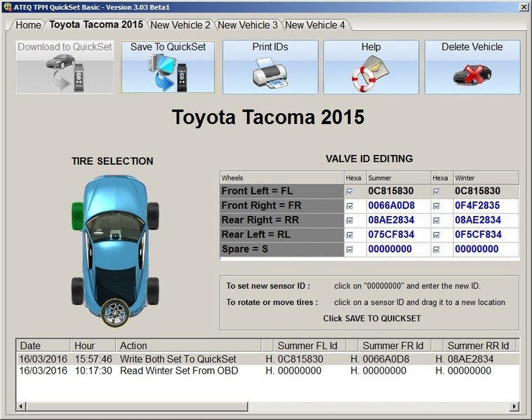Toggle Summer Hexa checkbox for Front Left
This screenshot has height=420, width=532.
(350, 191)
